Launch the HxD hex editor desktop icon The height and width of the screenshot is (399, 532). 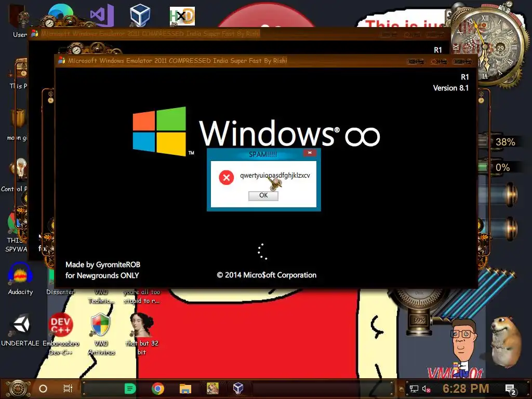point(182,16)
